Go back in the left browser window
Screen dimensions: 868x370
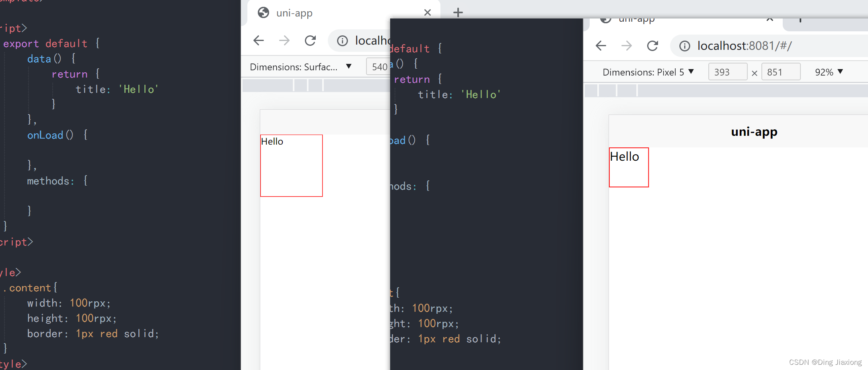[259, 40]
